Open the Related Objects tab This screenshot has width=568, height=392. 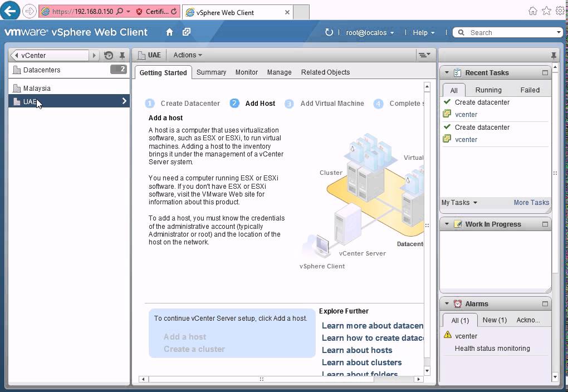pyautogui.click(x=325, y=72)
